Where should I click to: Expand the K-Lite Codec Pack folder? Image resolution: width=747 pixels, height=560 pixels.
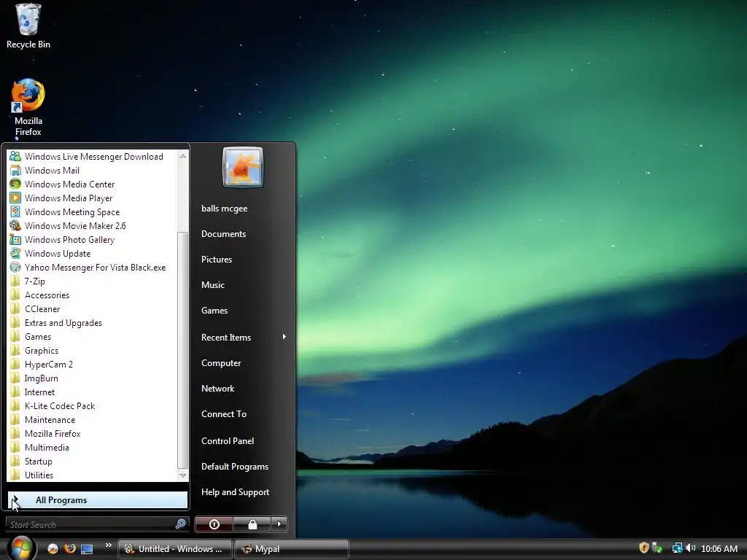(x=53, y=405)
